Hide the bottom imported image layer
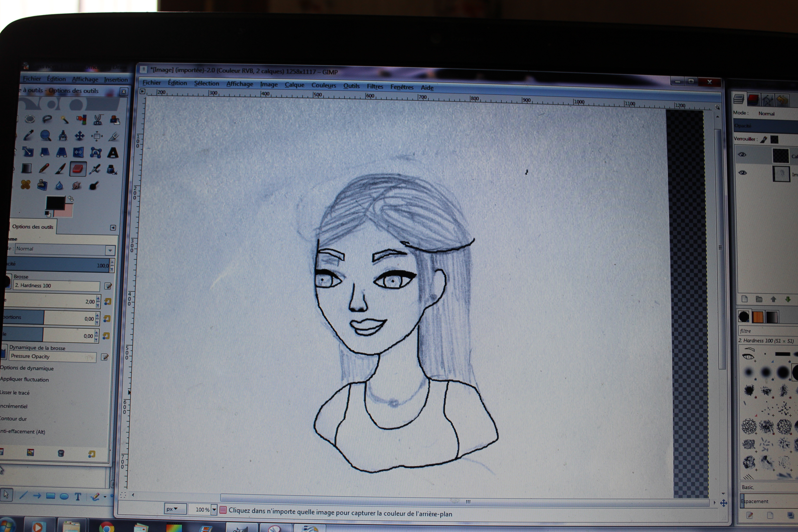The image size is (798, 532). point(742,173)
